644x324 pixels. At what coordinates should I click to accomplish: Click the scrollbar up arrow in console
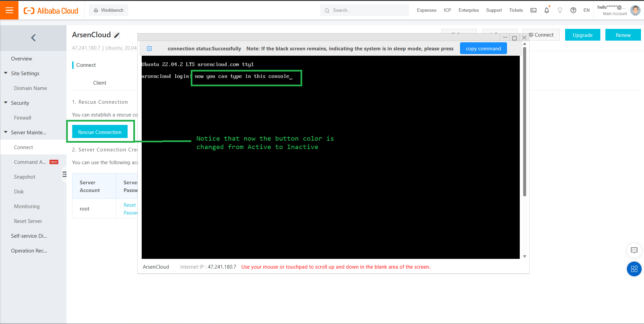coord(524,44)
